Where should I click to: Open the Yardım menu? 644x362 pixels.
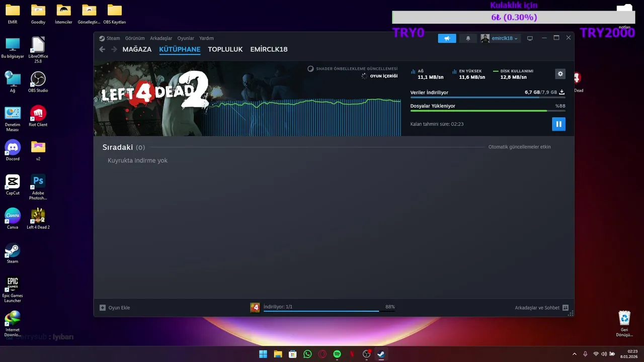pyautogui.click(x=206, y=38)
